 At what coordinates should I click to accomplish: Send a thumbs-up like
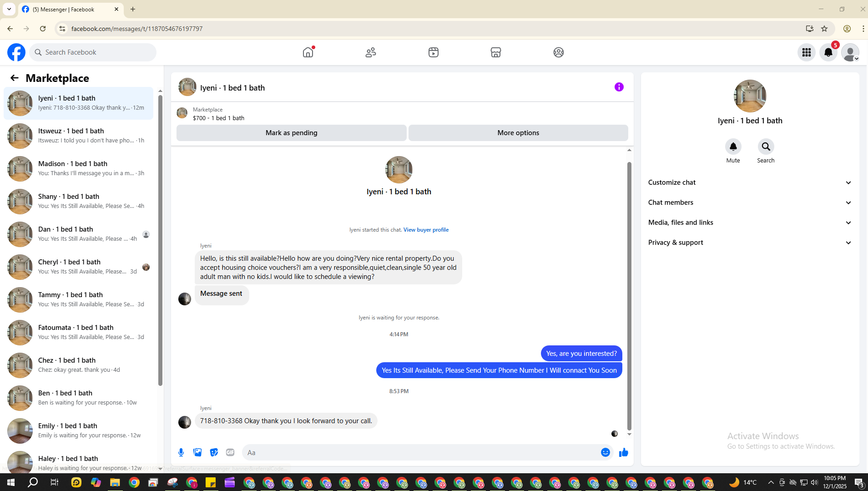[624, 452]
